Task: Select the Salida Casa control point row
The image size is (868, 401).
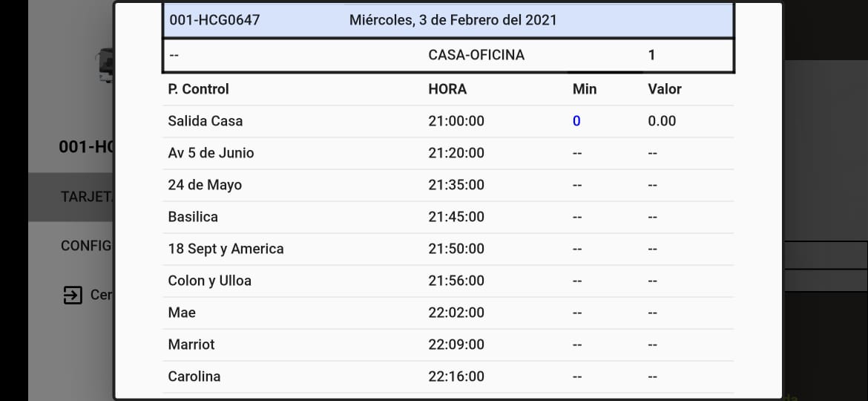Action: tap(206, 121)
